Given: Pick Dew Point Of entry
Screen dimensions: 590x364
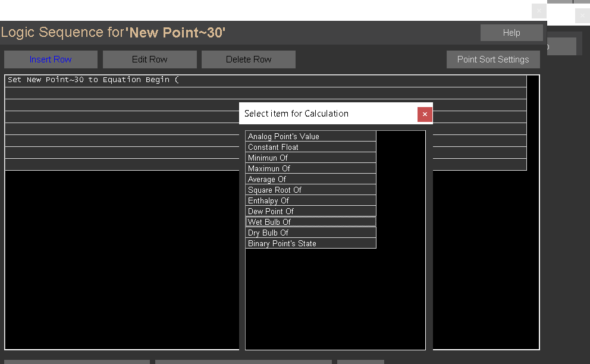Looking at the screenshot, I should coord(310,211).
